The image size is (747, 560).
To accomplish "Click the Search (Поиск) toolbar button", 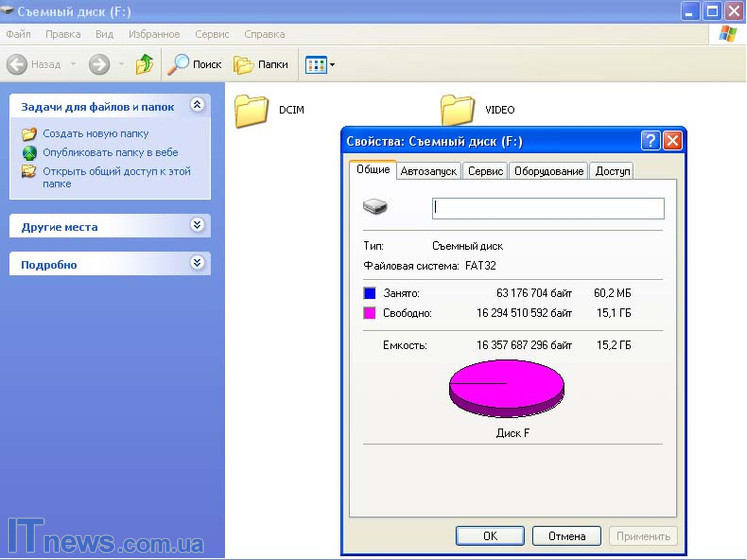I will tap(195, 65).
